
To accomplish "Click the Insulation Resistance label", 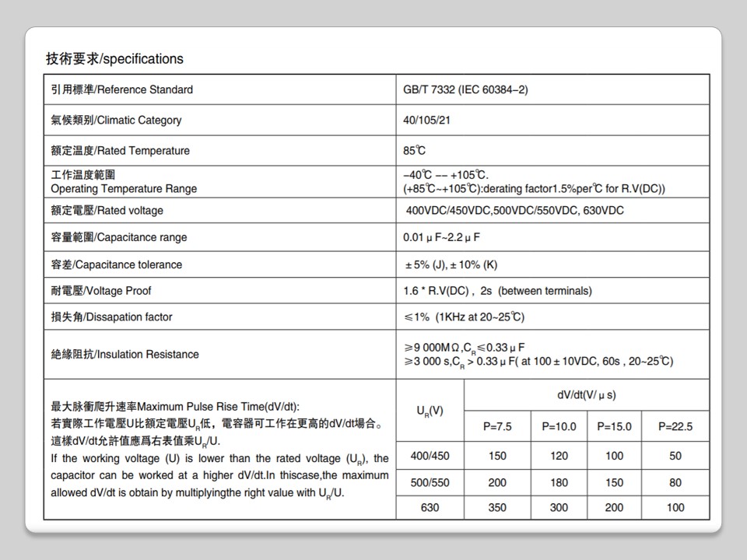I will point(124,354).
